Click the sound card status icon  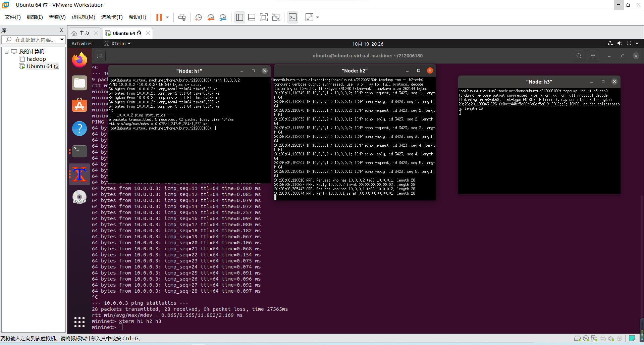(x=611, y=338)
